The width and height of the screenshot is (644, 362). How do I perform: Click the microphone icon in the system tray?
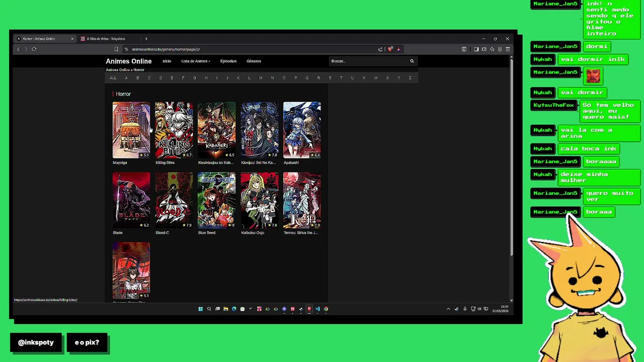(465, 309)
